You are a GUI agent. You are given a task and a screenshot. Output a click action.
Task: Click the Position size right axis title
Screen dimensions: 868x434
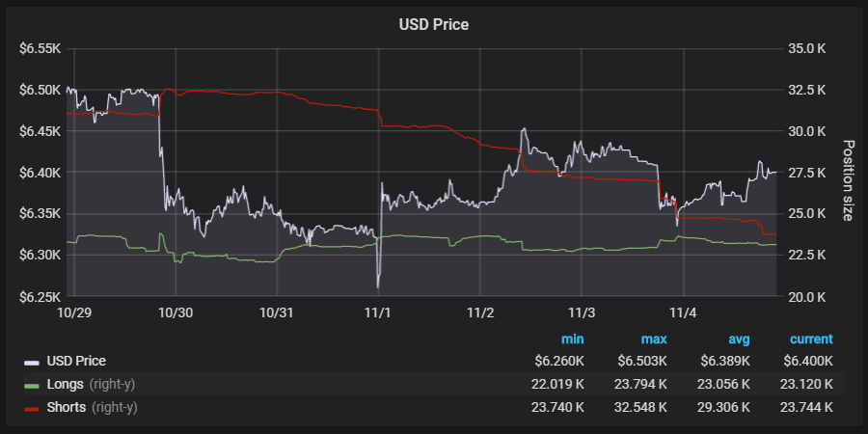pos(848,180)
